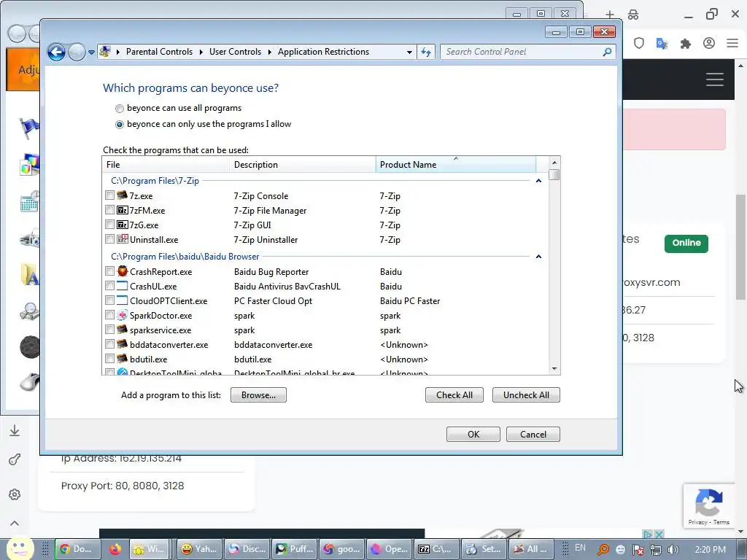Go back with the blue Back arrow

(56, 52)
